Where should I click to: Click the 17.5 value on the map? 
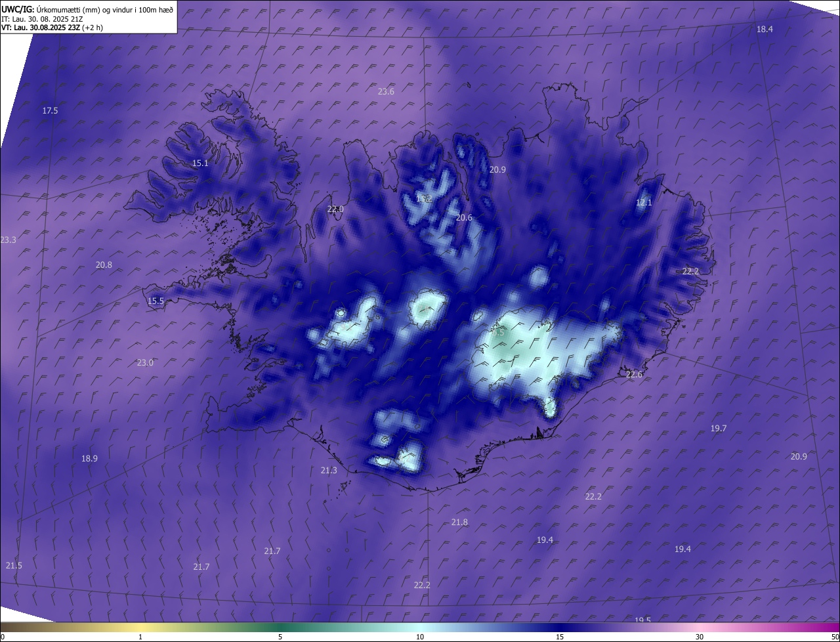pyautogui.click(x=50, y=111)
